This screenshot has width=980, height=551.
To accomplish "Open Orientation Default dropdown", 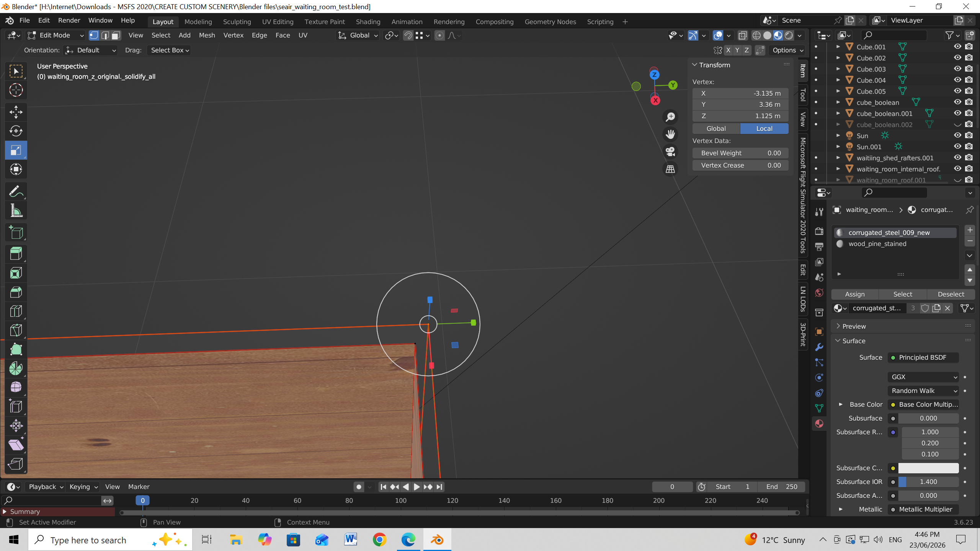I will coord(90,50).
